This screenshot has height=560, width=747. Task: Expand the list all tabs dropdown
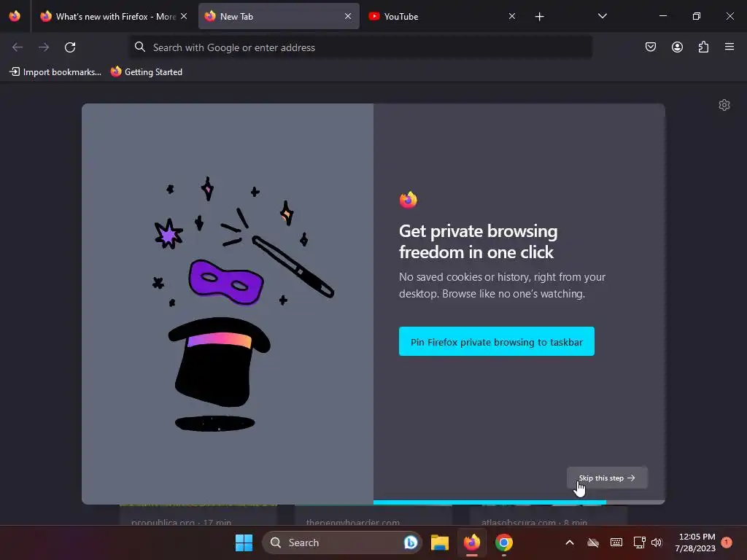(x=602, y=16)
